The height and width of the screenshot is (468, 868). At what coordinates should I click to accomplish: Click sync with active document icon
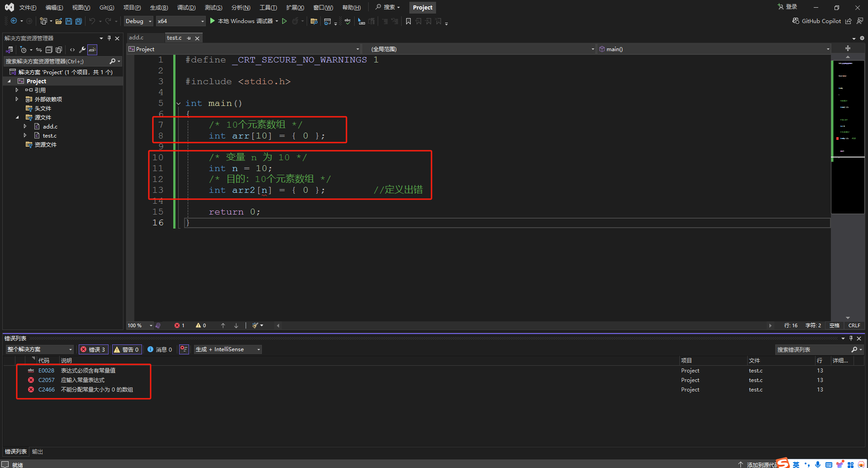coord(39,50)
